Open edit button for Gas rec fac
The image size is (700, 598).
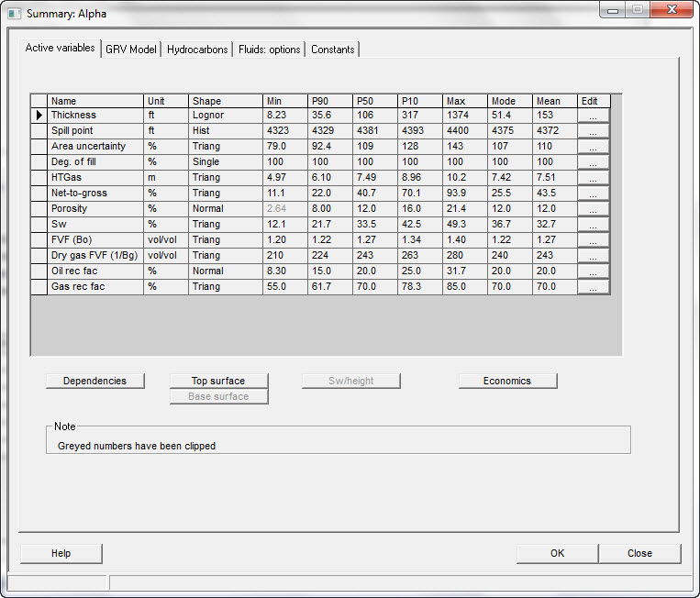click(594, 287)
